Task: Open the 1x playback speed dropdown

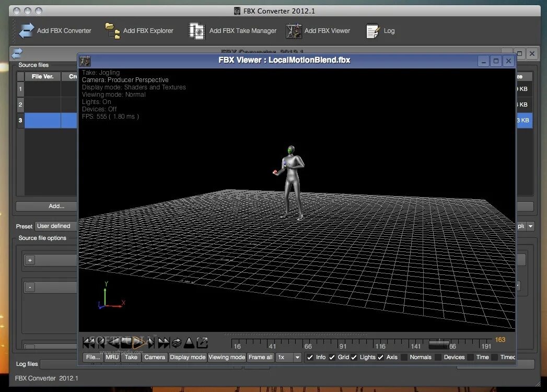Action: coord(288,357)
